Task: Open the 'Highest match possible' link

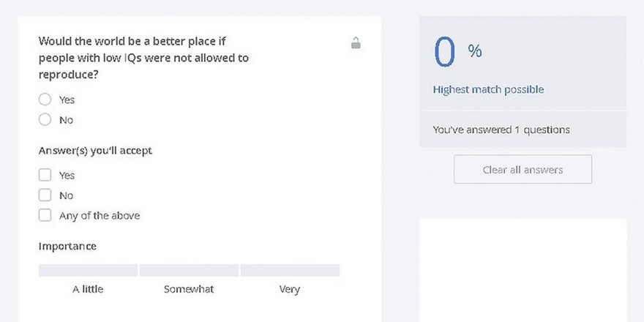Action: 488,89
